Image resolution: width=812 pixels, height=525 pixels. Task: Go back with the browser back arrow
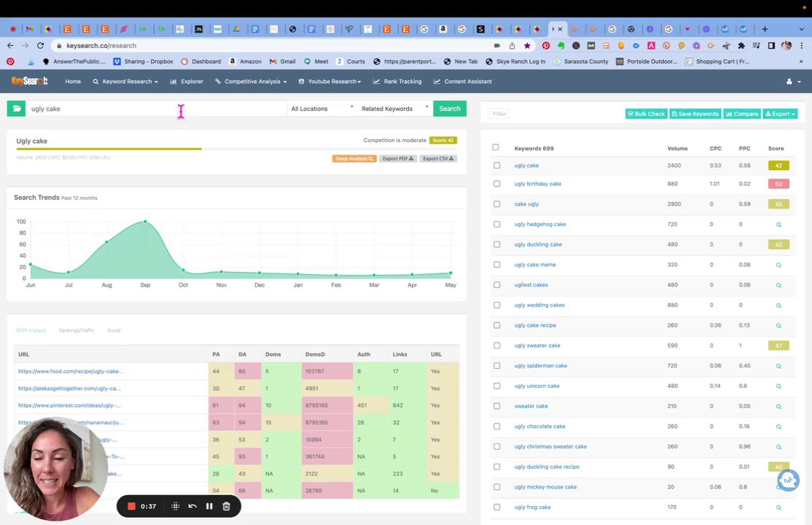(x=10, y=46)
